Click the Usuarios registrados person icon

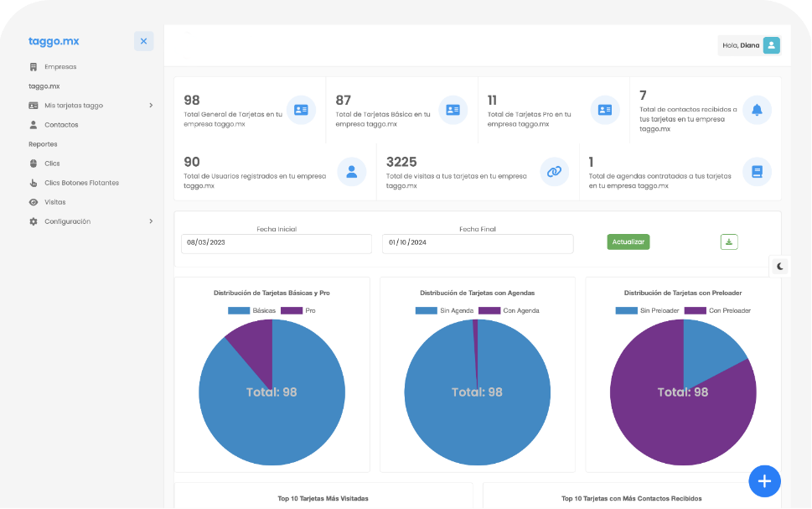[x=352, y=172]
